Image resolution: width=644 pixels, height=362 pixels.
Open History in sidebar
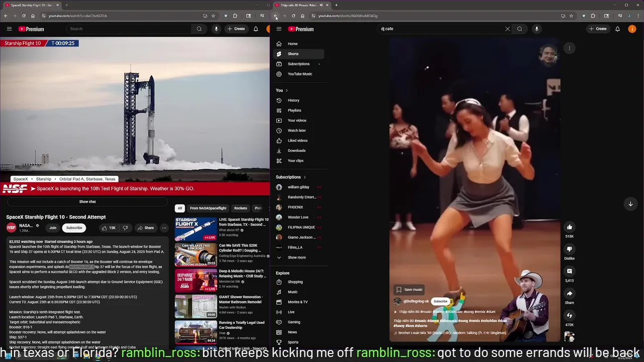coord(300,101)
